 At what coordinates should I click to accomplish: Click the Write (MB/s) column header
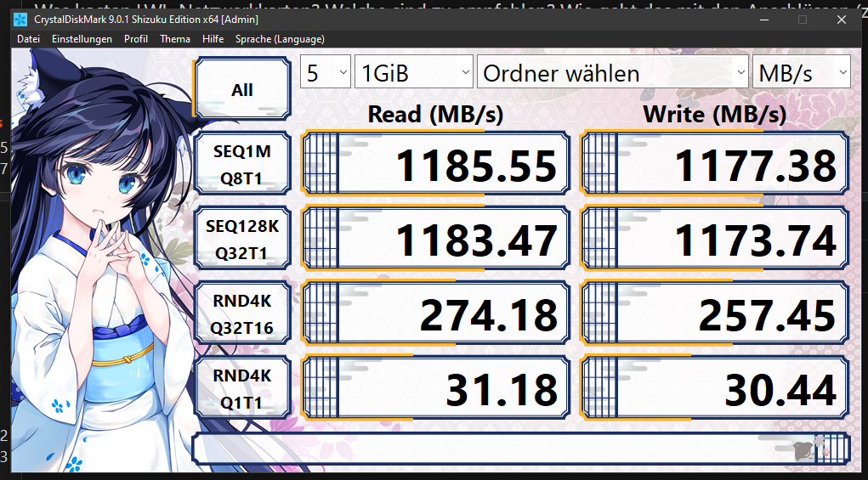714,115
